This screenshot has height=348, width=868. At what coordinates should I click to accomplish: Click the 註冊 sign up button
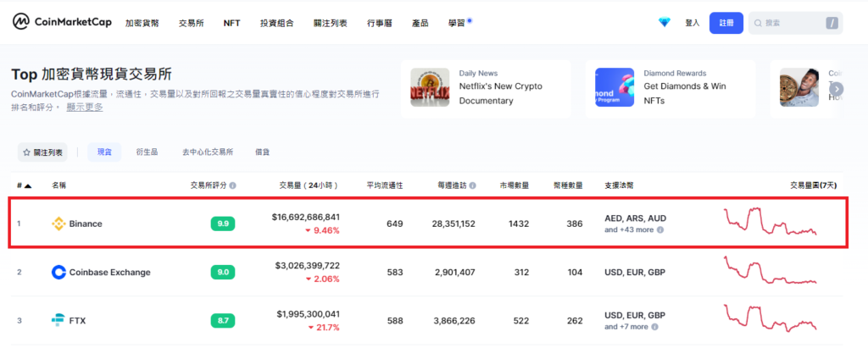click(x=726, y=23)
